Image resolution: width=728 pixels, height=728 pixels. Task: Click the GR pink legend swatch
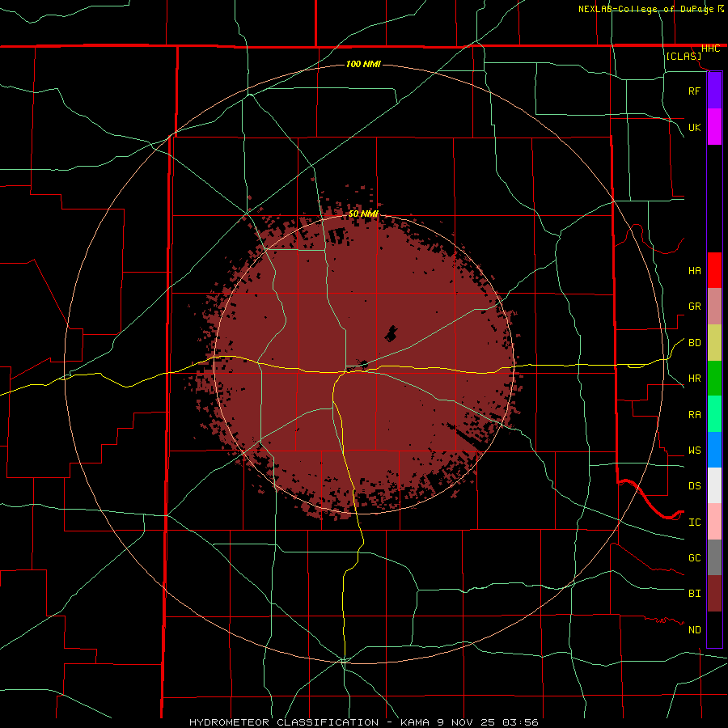pos(714,306)
